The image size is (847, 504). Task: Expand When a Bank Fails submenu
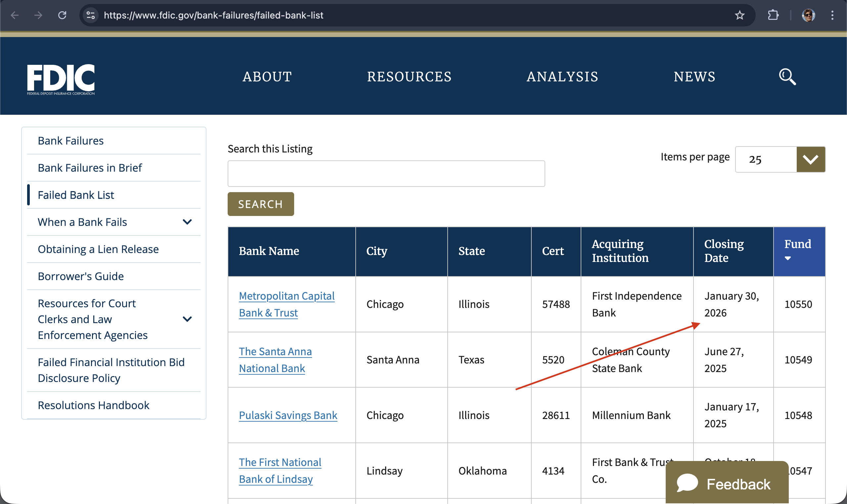point(187,222)
